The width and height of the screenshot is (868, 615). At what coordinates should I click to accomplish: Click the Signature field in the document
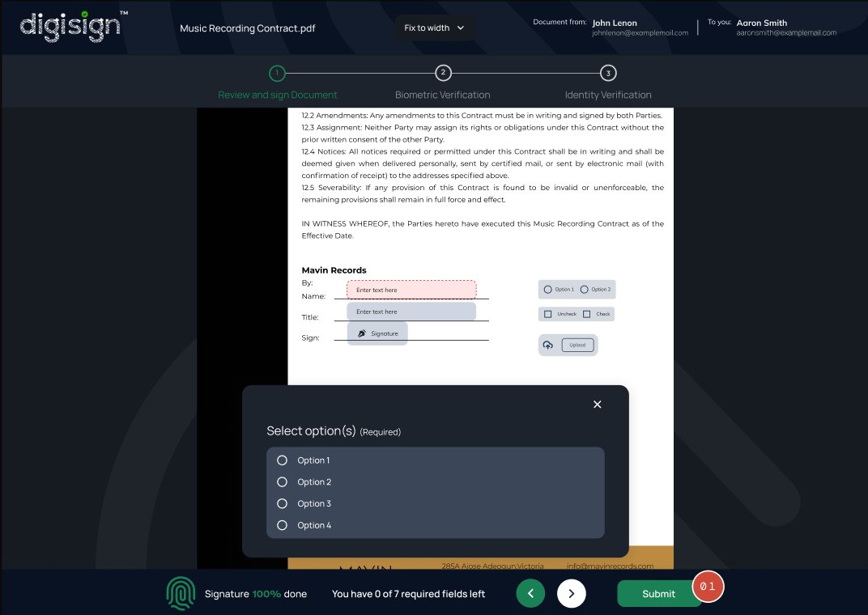(x=377, y=333)
